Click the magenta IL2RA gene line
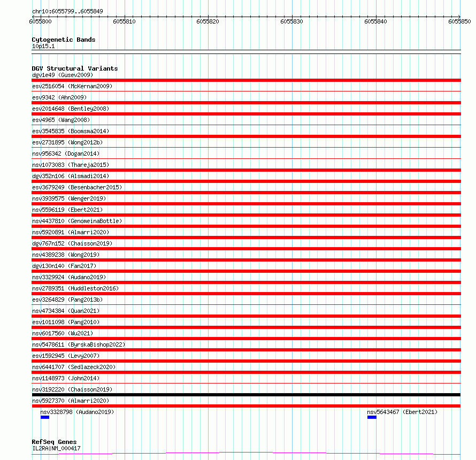 click(246, 454)
